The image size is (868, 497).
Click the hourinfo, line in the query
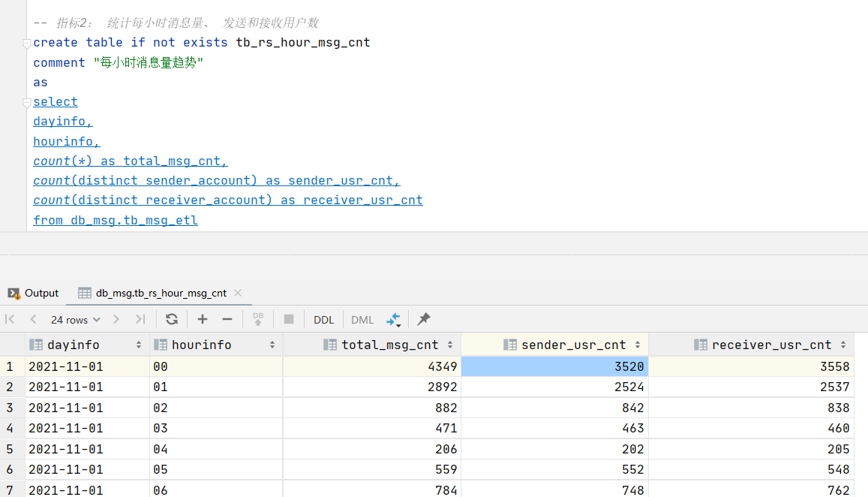(67, 141)
